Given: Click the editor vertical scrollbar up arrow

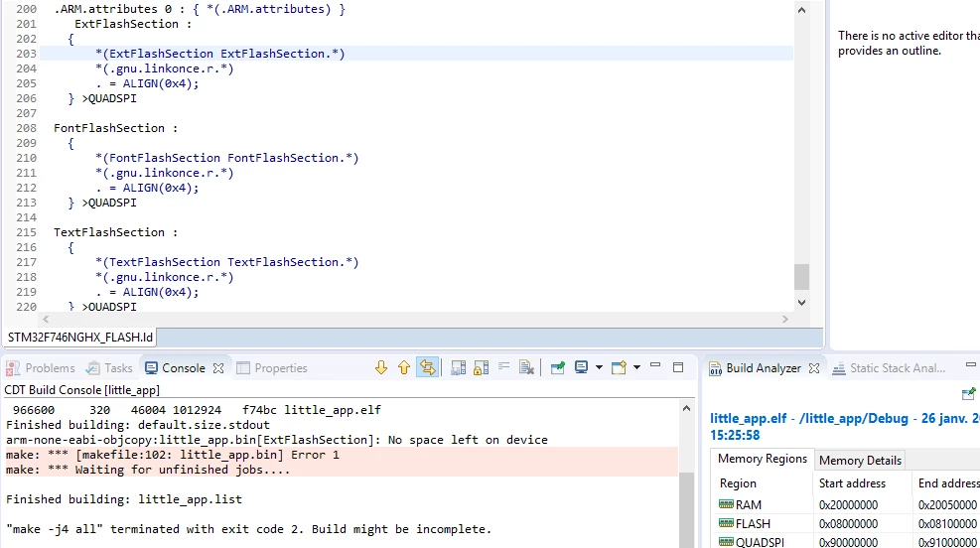Looking at the screenshot, I should (x=802, y=10).
